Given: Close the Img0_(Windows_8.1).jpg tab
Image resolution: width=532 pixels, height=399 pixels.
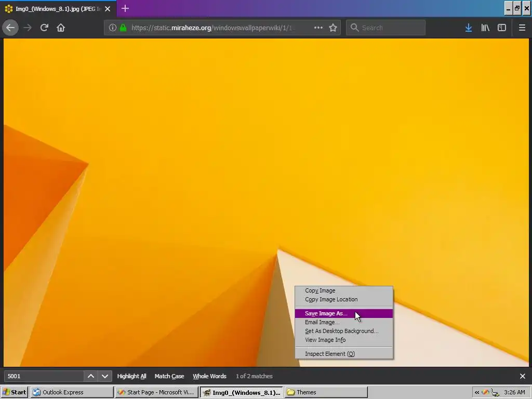Looking at the screenshot, I should 108,9.
